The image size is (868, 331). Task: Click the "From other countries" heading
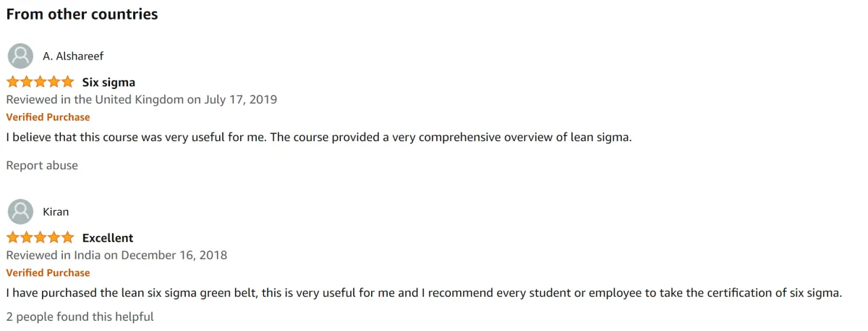pyautogui.click(x=82, y=14)
